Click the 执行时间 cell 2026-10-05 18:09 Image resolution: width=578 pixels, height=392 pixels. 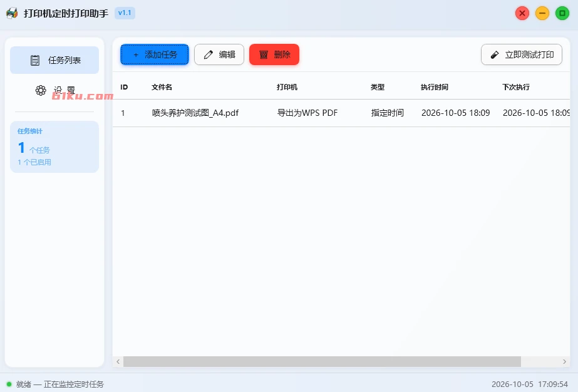(456, 113)
